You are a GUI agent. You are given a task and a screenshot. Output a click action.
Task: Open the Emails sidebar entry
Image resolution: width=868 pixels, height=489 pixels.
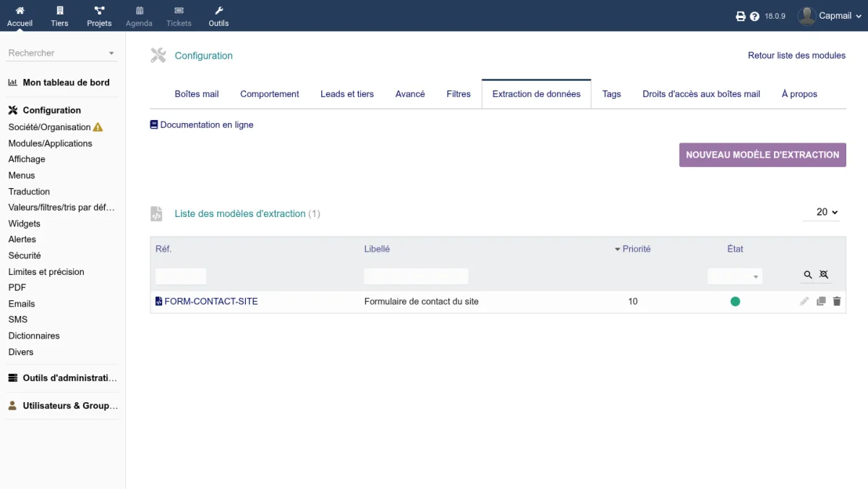tap(22, 304)
